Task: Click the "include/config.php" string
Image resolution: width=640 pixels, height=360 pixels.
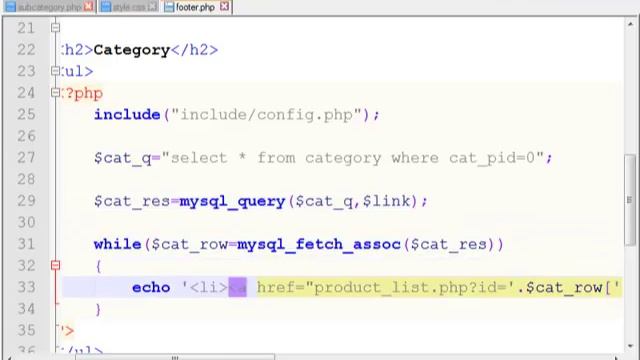Action: pos(266,115)
